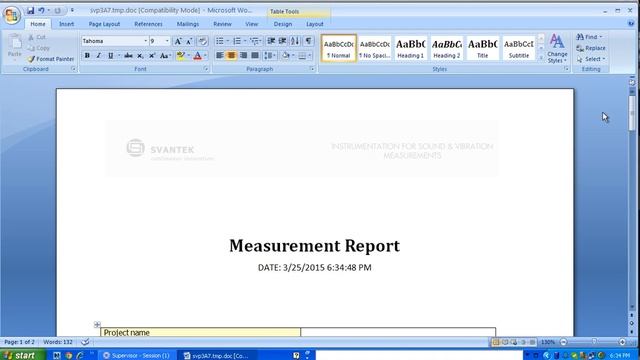
Task: Open the References tab
Action: coord(148,24)
